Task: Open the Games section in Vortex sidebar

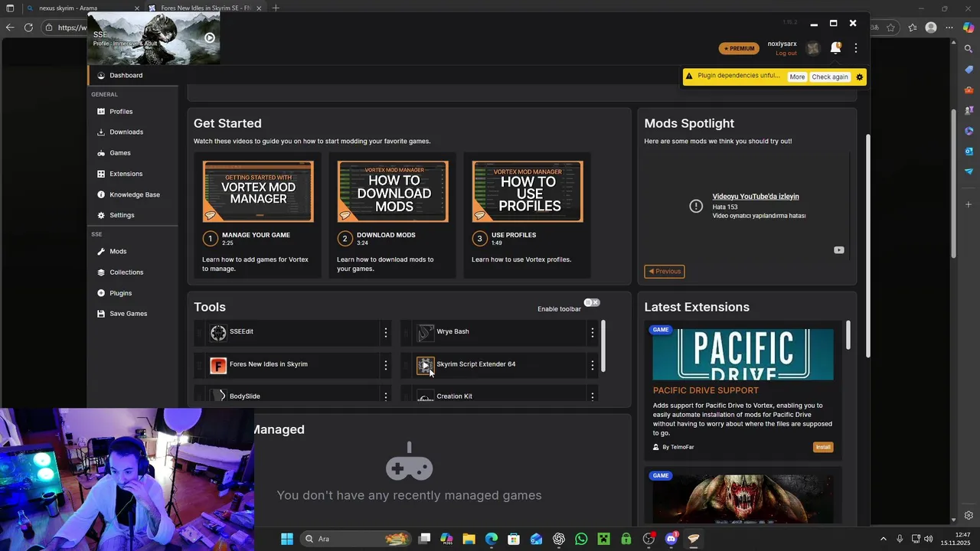Action: (132, 153)
